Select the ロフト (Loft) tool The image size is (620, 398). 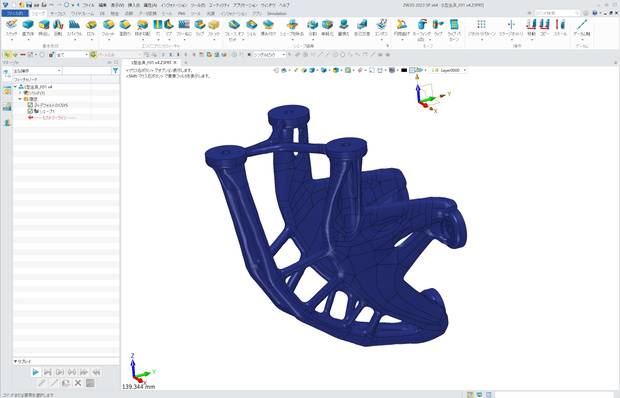91,28
